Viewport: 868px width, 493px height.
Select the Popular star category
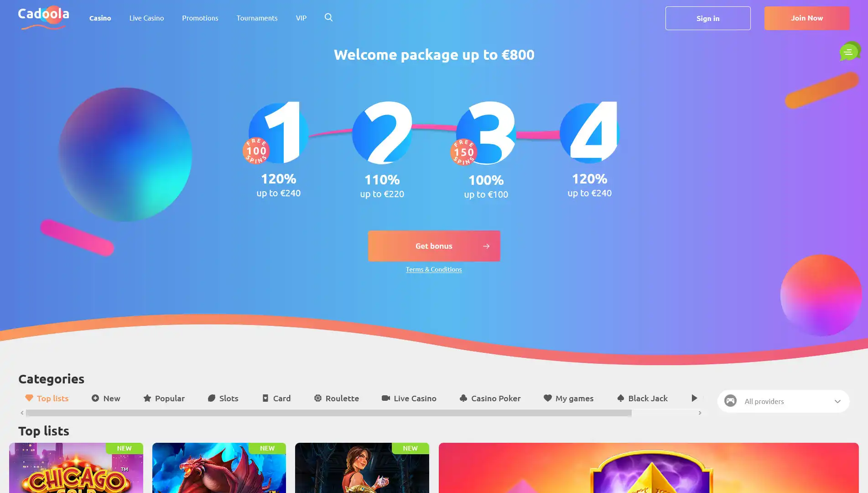(x=164, y=398)
